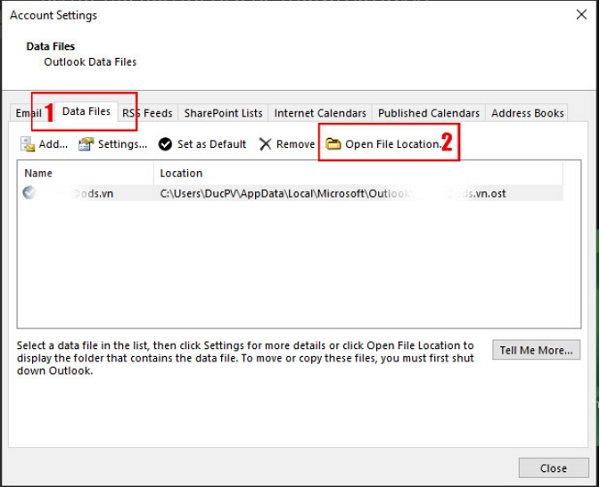This screenshot has width=600, height=487.
Task: Click the Open File Location... label
Action: click(394, 144)
